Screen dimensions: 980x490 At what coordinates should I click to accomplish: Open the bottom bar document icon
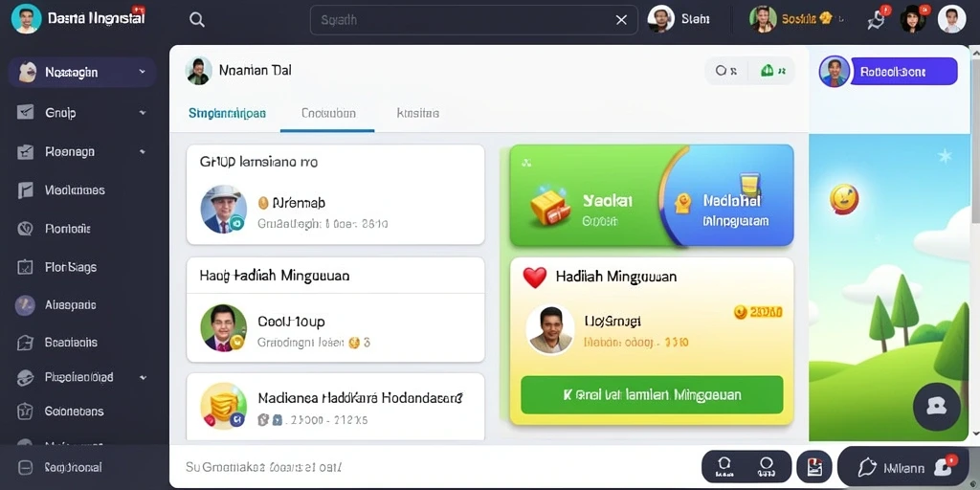814,467
